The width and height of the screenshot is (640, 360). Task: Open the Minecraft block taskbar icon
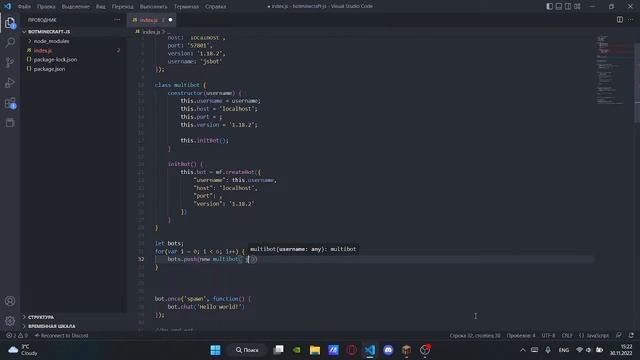pos(406,350)
